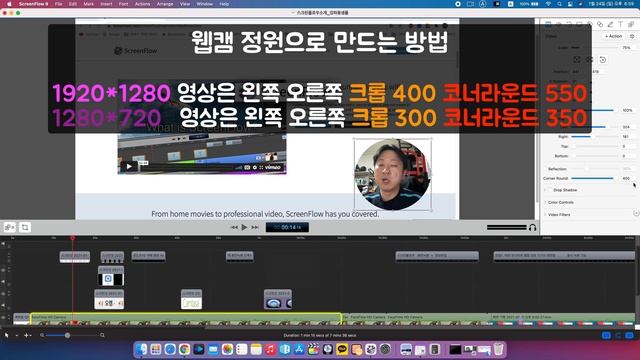Open the Edit menu
Image resolution: width=640 pixels, height=360 pixels.
[73, 4]
